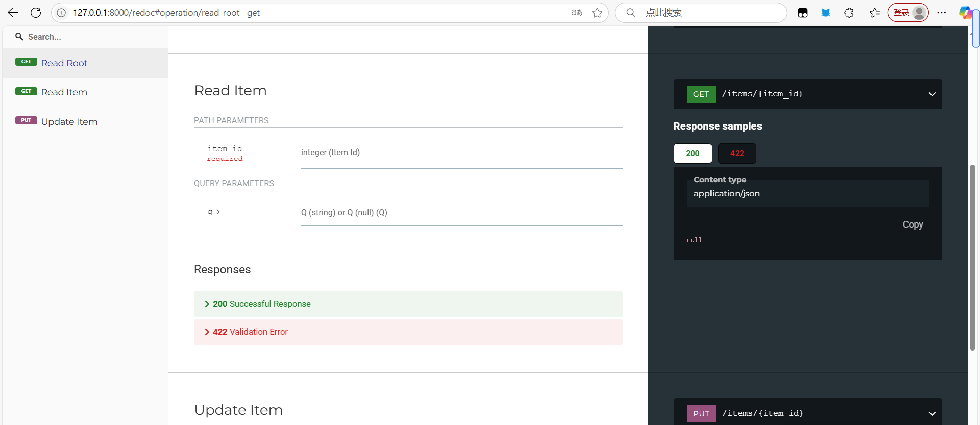
Task: Select Update Item in sidebar menu
Action: [x=85, y=121]
